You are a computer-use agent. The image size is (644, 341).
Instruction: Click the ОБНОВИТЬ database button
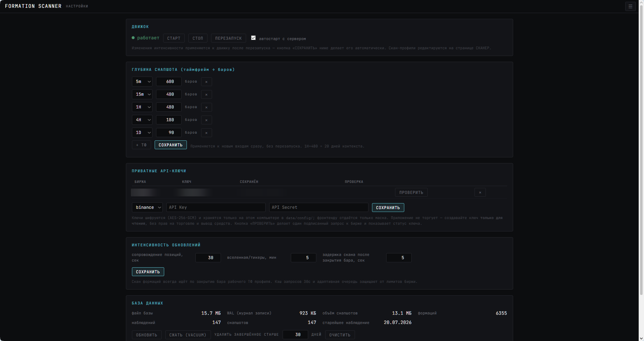click(x=147, y=335)
